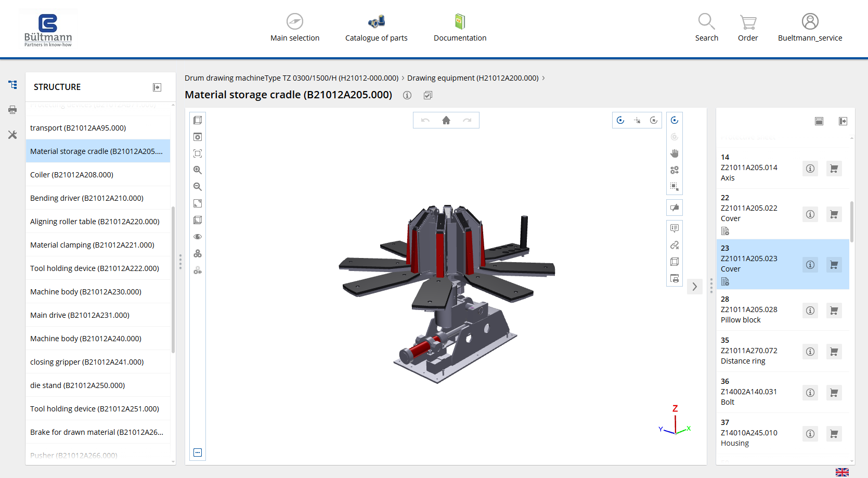This screenshot has height=478, width=868.
Task: Click the fit-to-selection frame icon
Action: [x=198, y=153]
